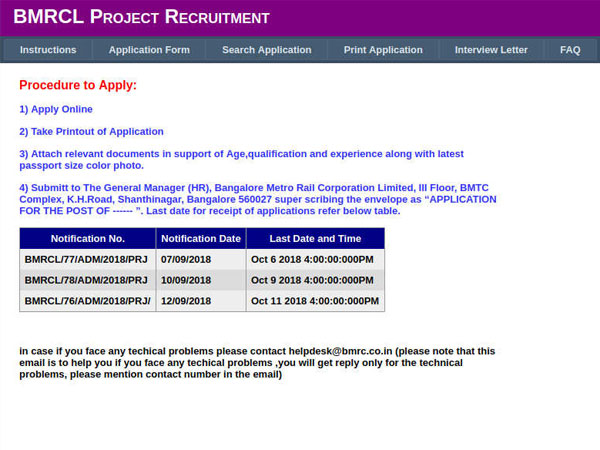600x450 pixels.
Task: Open the Instructions menu item
Action: point(48,50)
